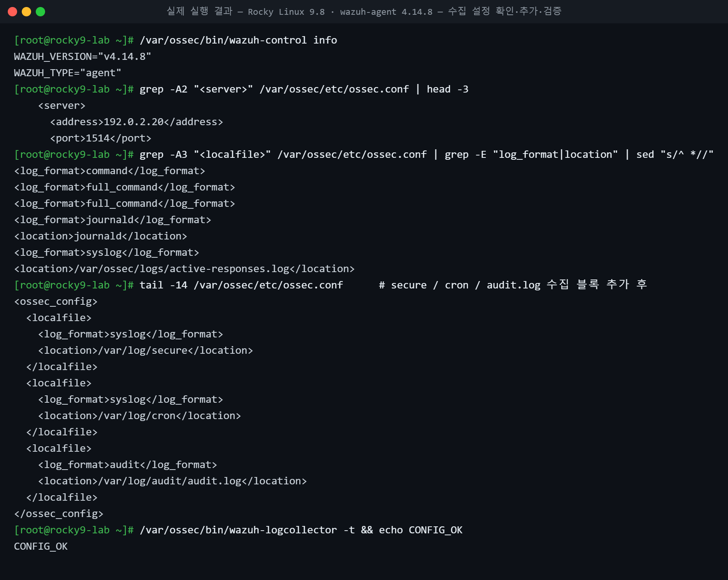Select the log_format "journald" output line
Screen dimensions: 728x580
(x=113, y=220)
